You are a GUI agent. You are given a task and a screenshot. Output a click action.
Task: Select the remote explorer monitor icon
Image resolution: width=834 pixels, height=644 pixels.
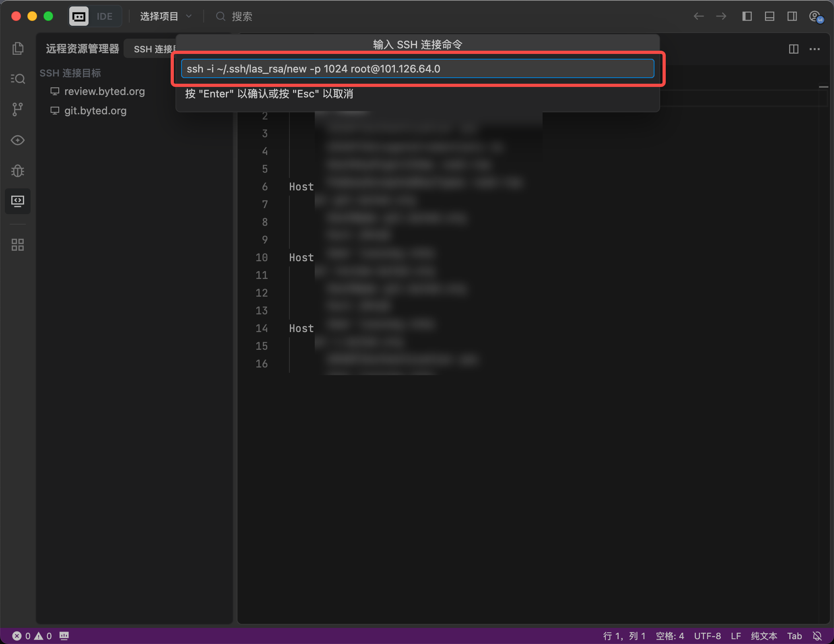point(18,201)
